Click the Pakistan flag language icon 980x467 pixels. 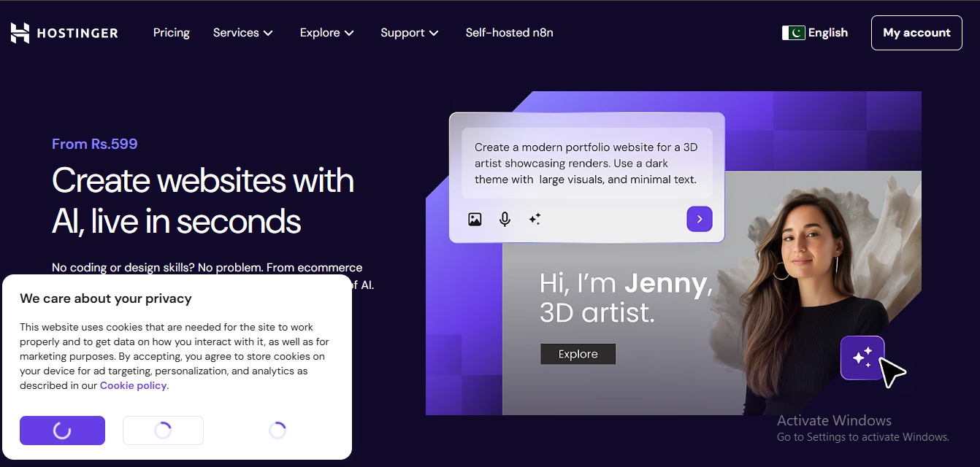[793, 33]
